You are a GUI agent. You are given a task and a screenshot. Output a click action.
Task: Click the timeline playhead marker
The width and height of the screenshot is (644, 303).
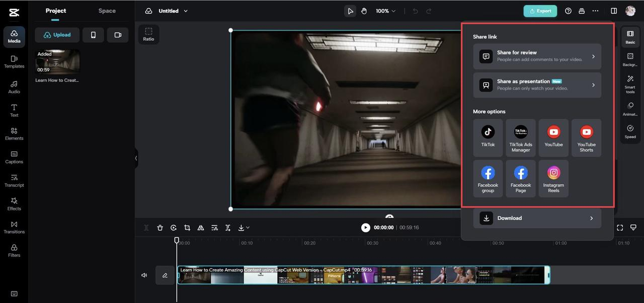177,241
